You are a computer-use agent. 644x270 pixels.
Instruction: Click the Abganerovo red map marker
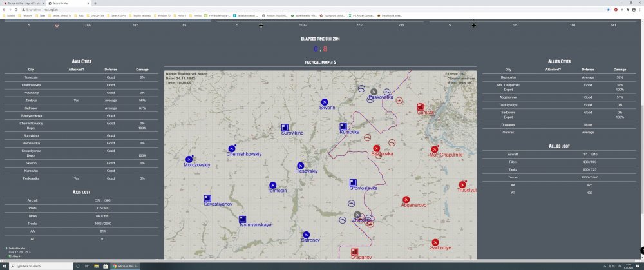pos(406,200)
